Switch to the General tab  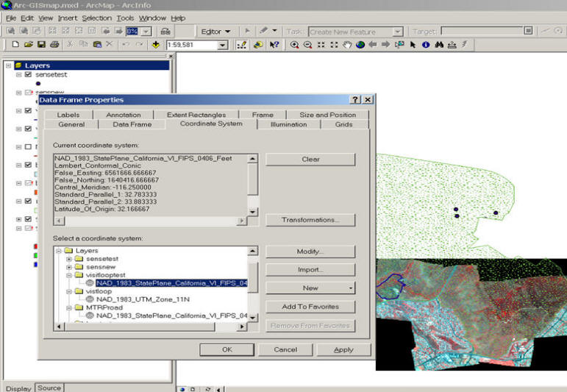(x=71, y=124)
